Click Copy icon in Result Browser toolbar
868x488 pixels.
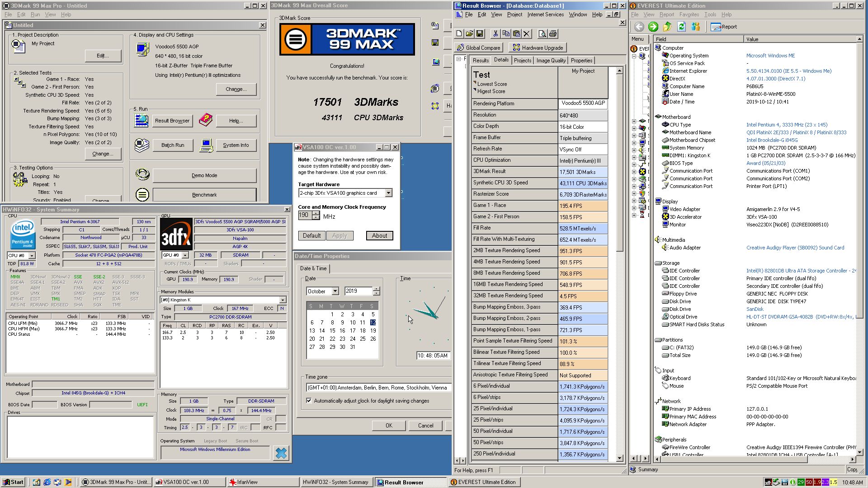pyautogui.click(x=506, y=33)
